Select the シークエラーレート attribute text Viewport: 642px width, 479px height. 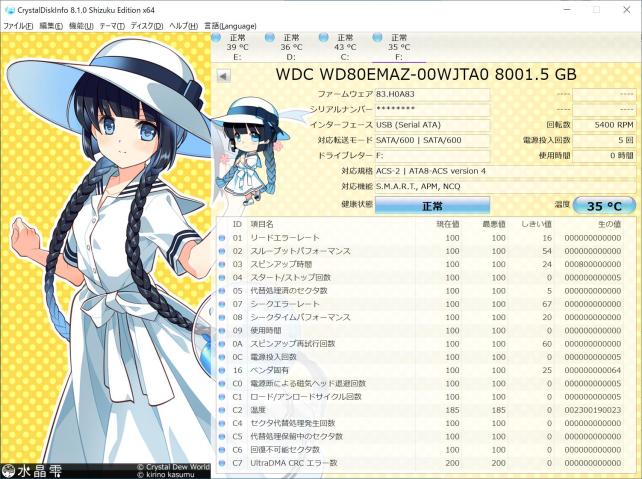(285, 304)
